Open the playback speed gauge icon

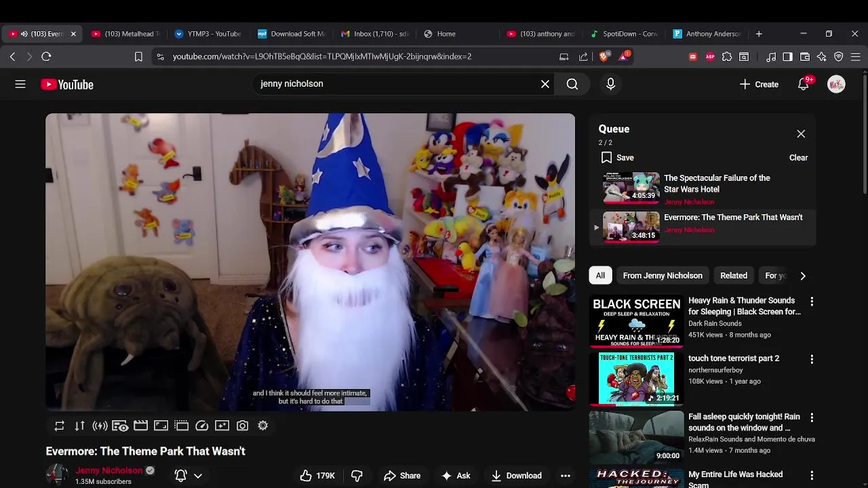click(x=201, y=426)
